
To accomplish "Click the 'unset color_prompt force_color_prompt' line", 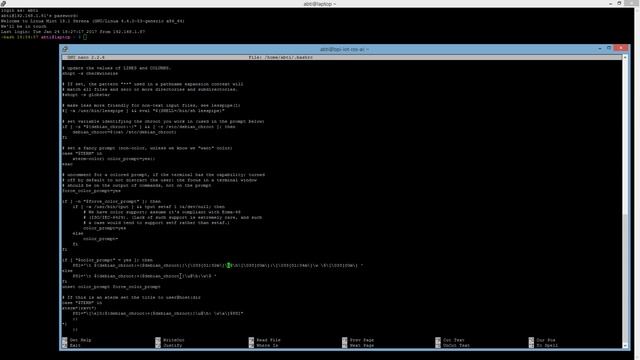I will [x=111, y=287].
